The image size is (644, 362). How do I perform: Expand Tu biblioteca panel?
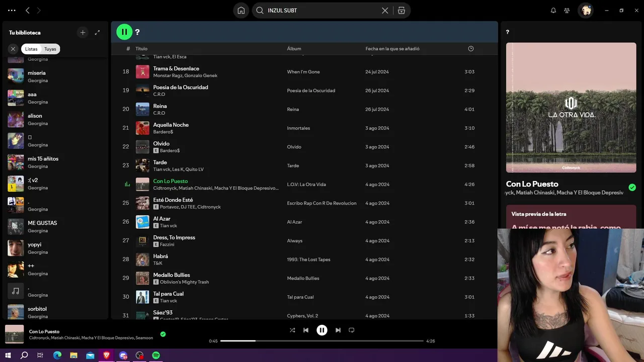98,33
